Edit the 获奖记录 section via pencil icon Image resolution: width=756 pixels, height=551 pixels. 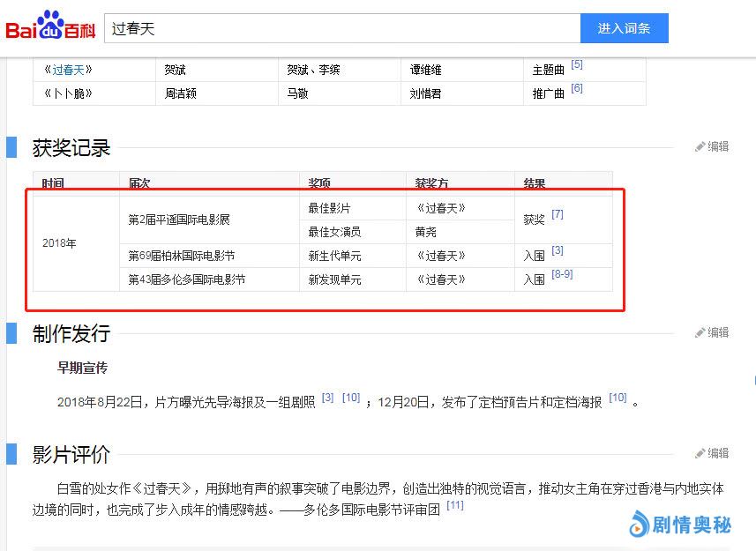click(712, 147)
